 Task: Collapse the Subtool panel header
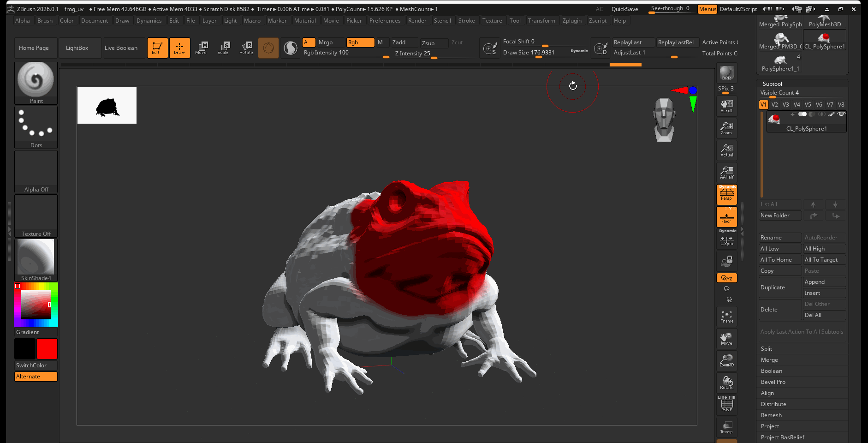pos(772,84)
